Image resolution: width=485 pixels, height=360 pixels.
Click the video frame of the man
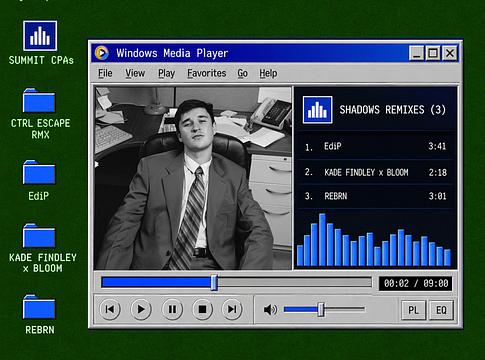(x=193, y=178)
